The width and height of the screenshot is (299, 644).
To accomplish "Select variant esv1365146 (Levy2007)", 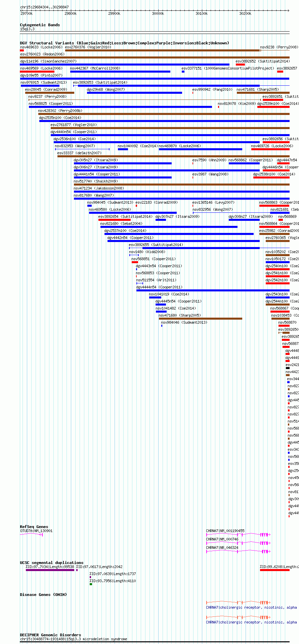I will [213, 203].
